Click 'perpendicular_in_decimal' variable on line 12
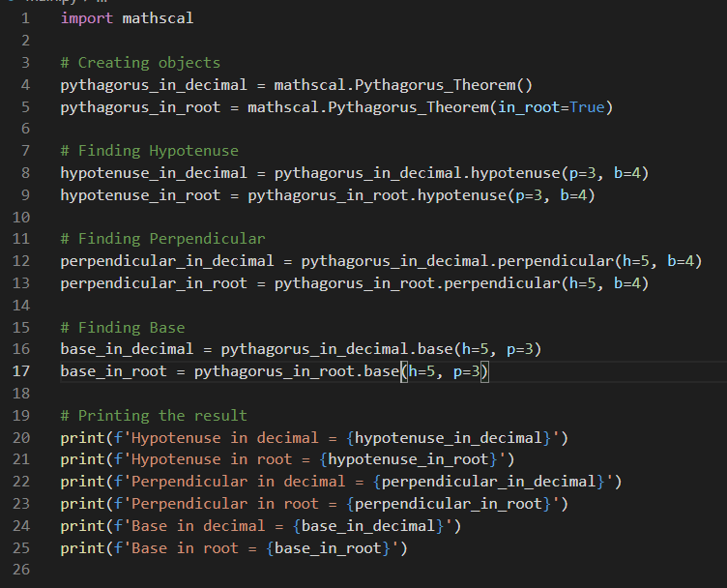 click(x=167, y=261)
